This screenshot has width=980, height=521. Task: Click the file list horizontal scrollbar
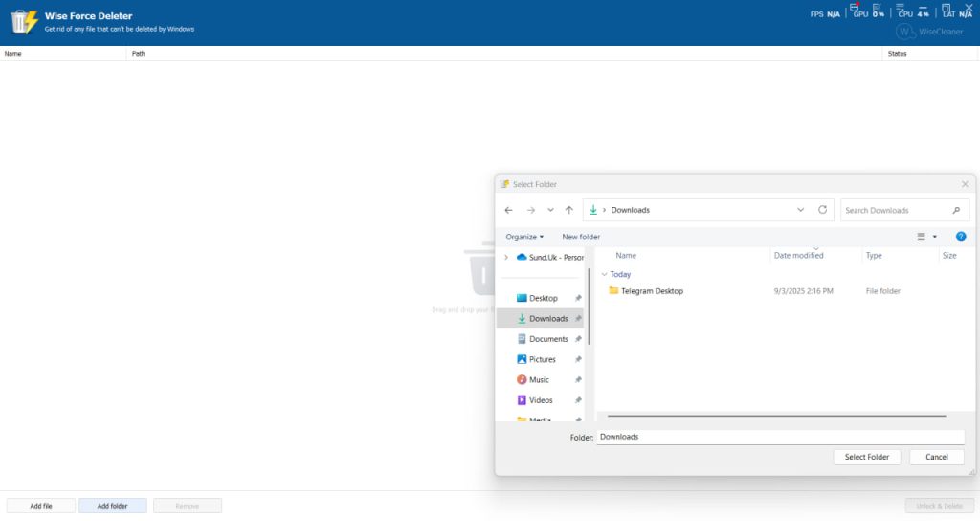[x=776, y=416]
